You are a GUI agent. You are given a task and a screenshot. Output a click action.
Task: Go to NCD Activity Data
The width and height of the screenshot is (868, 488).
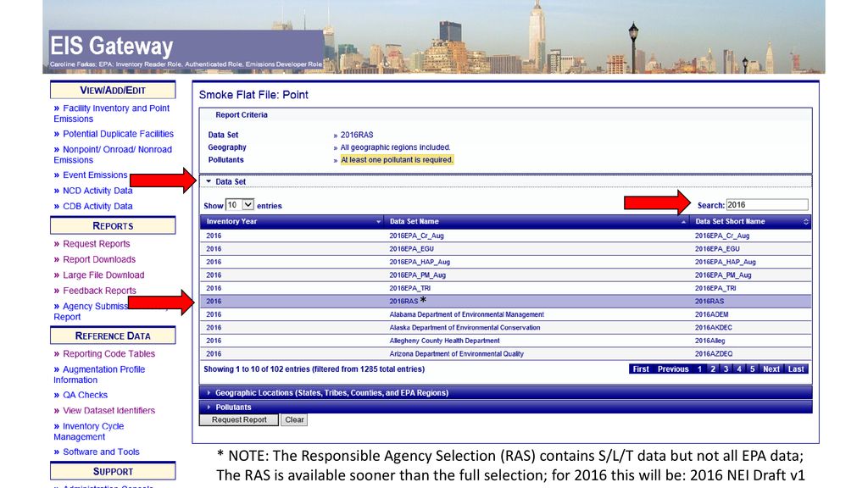(92, 191)
